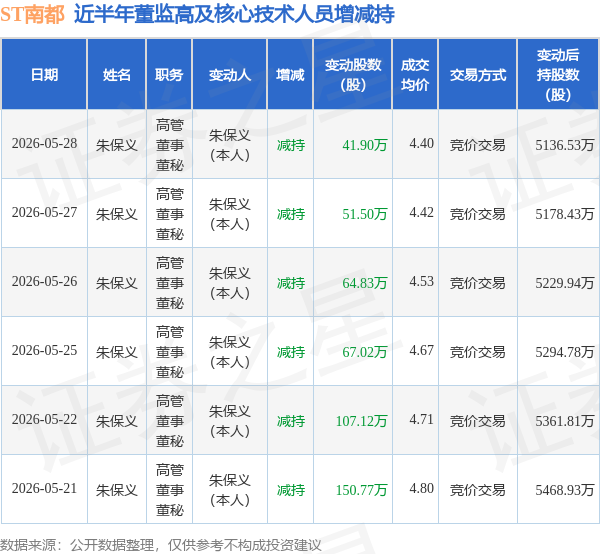Select the 41.90万 share change value
This screenshot has height=554, width=600.
click(x=365, y=145)
